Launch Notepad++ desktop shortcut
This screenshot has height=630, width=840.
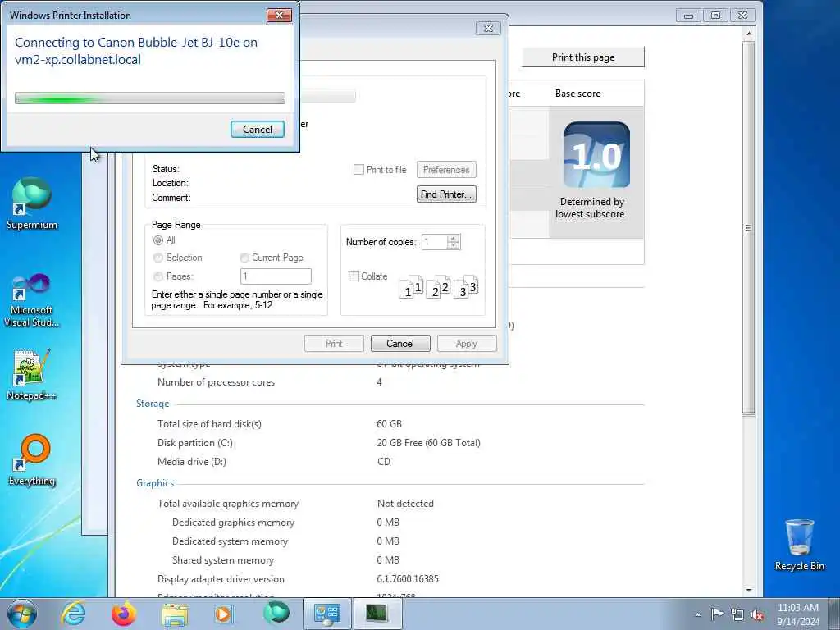pos(32,375)
